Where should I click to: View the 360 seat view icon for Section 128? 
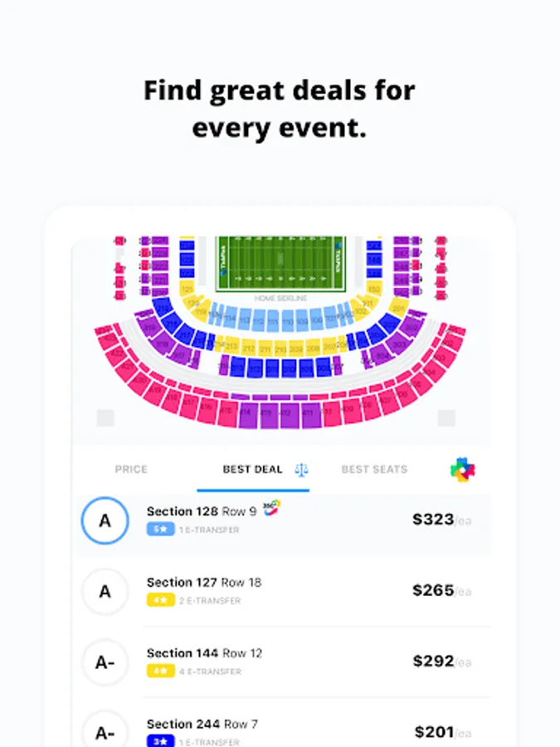[271, 507]
